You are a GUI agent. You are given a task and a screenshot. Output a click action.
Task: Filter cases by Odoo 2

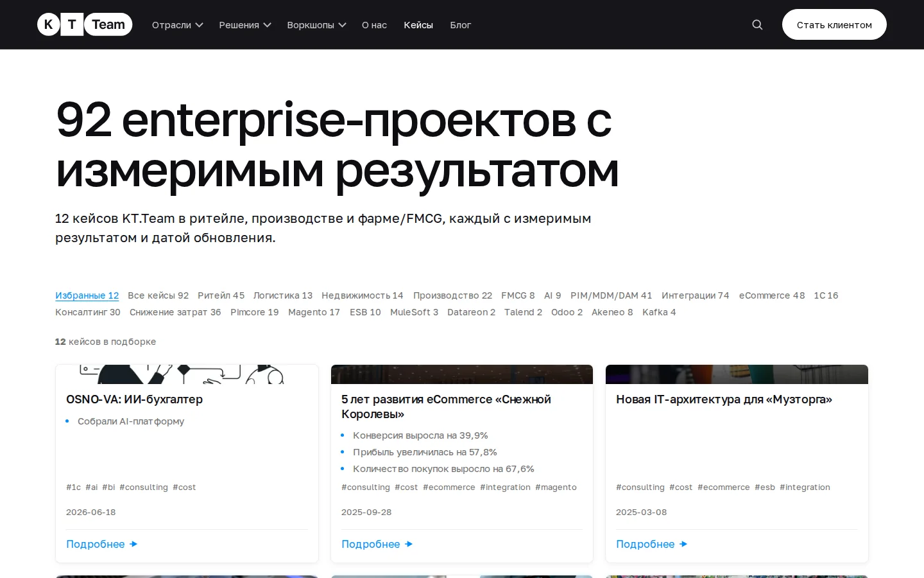click(567, 312)
